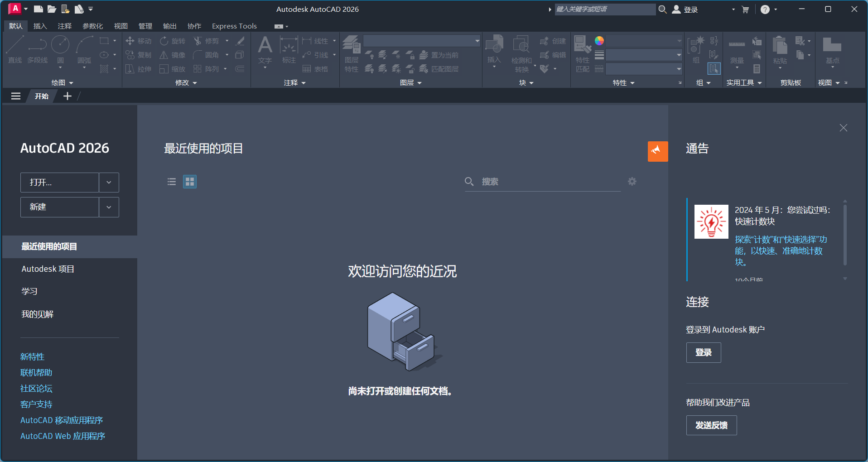Click the AutoCAD application logo button

pos(14,9)
